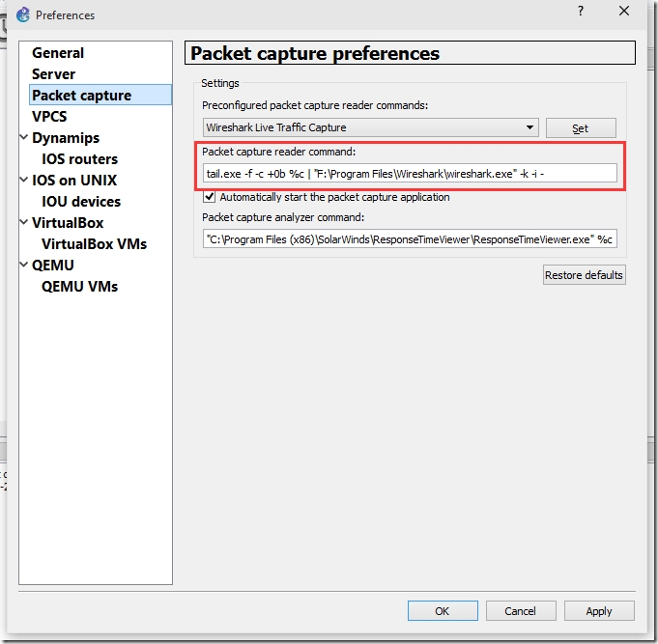The image size is (658, 644).
Task: Collapse the Dynamips tree section
Action: pos(24,138)
